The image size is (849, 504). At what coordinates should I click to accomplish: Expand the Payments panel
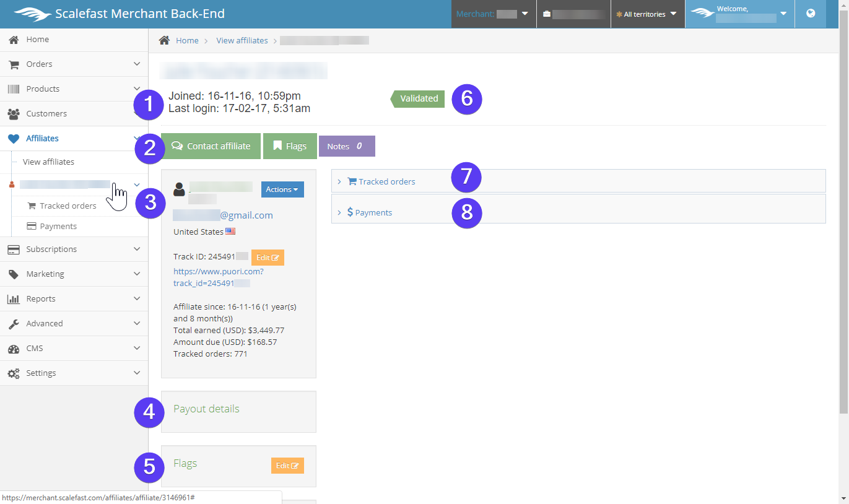pyautogui.click(x=373, y=212)
